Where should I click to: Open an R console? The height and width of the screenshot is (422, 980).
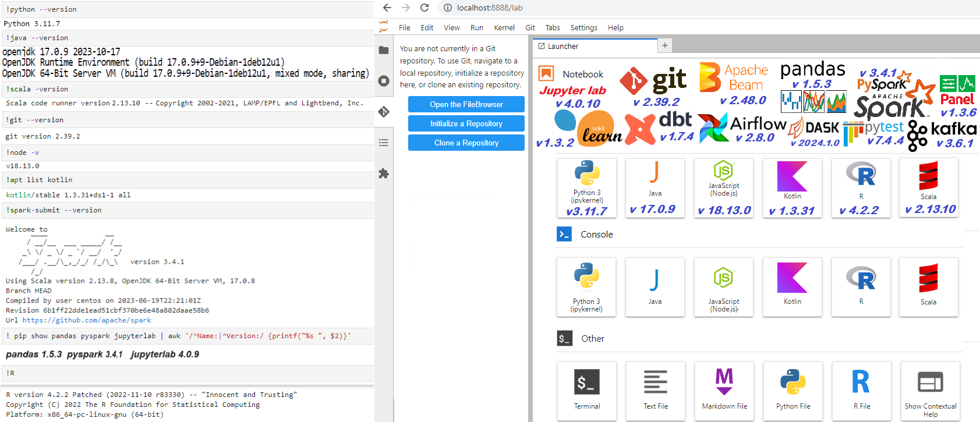(861, 288)
